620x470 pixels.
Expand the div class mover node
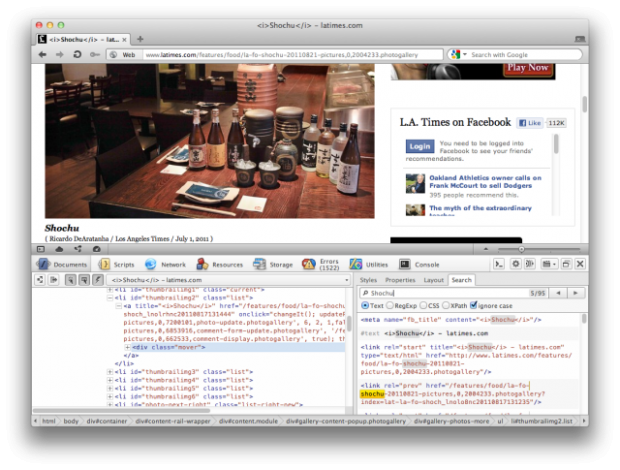[127, 347]
